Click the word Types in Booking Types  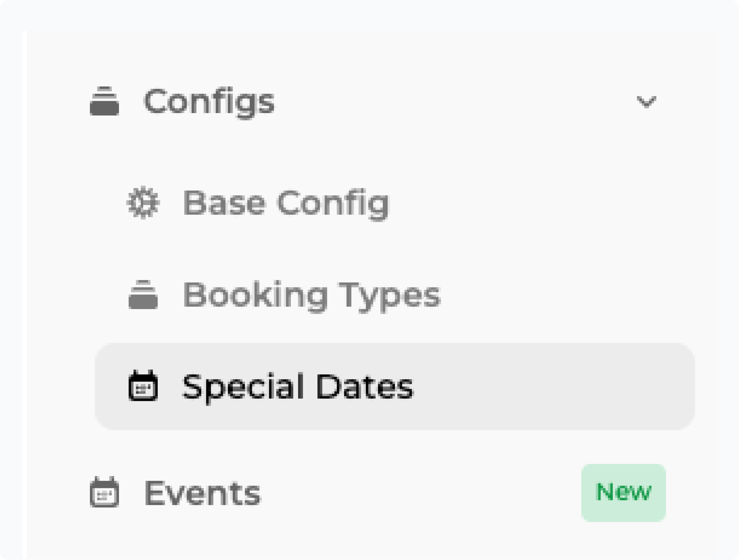point(389,295)
